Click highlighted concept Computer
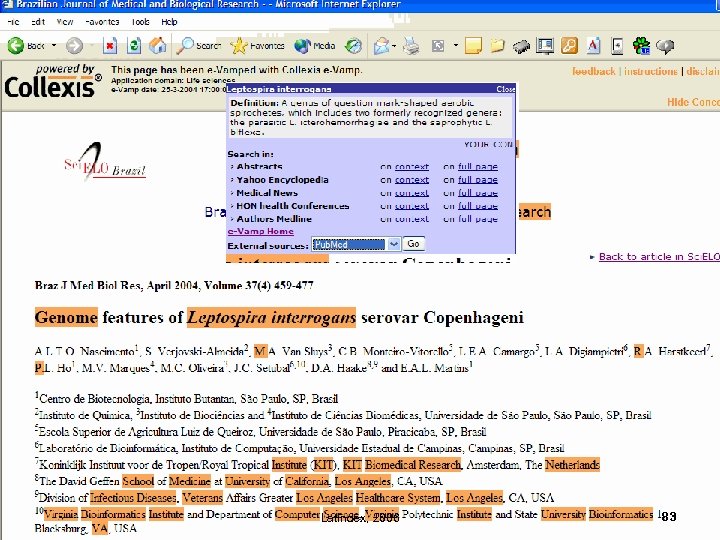The height and width of the screenshot is (540, 720). (x=297, y=514)
